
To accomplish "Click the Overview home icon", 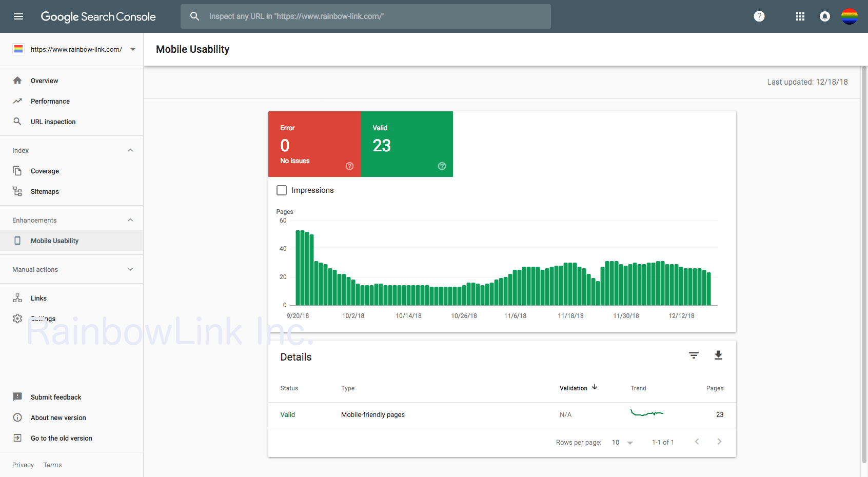I will pyautogui.click(x=17, y=81).
